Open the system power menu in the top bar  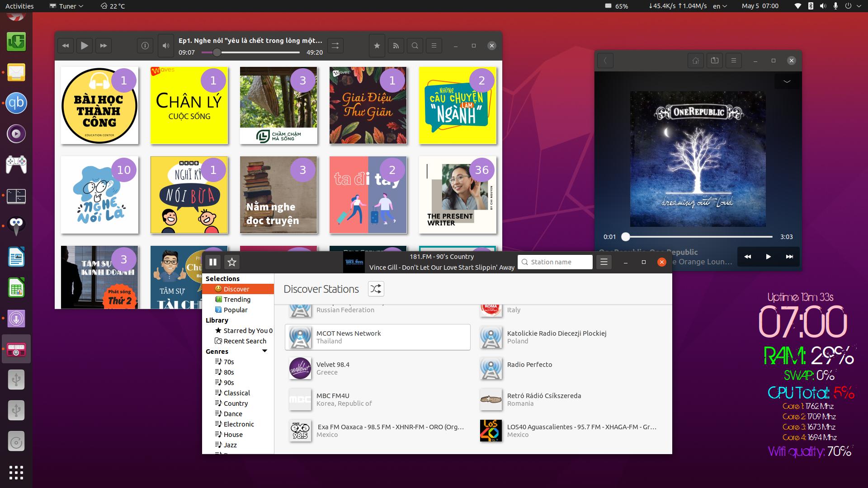click(853, 6)
